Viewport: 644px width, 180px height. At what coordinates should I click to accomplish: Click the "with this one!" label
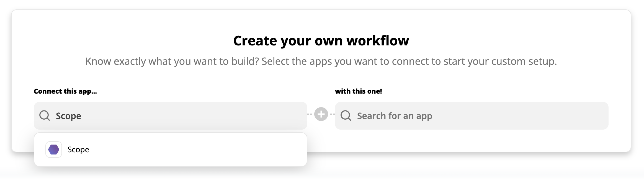359,91
